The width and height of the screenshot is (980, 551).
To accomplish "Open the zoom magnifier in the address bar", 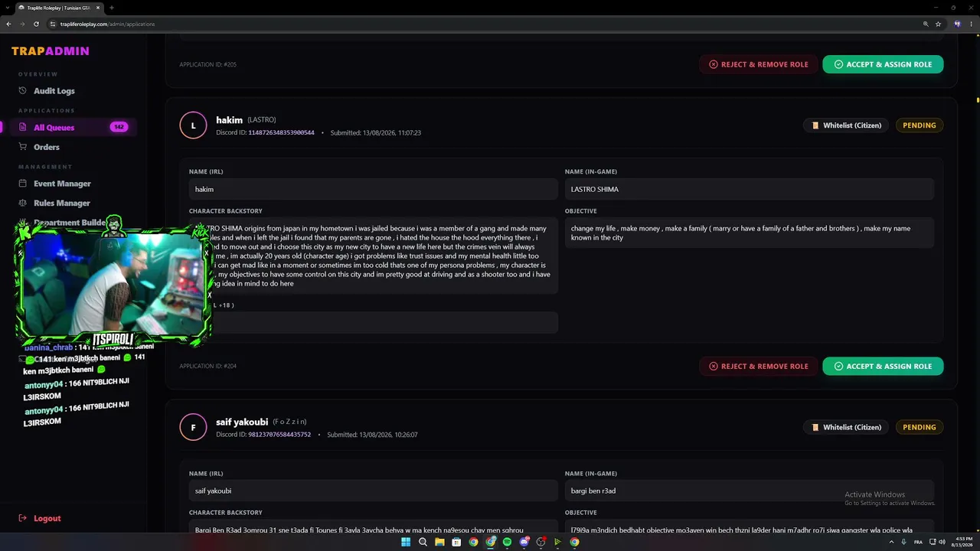I will [x=926, y=24].
